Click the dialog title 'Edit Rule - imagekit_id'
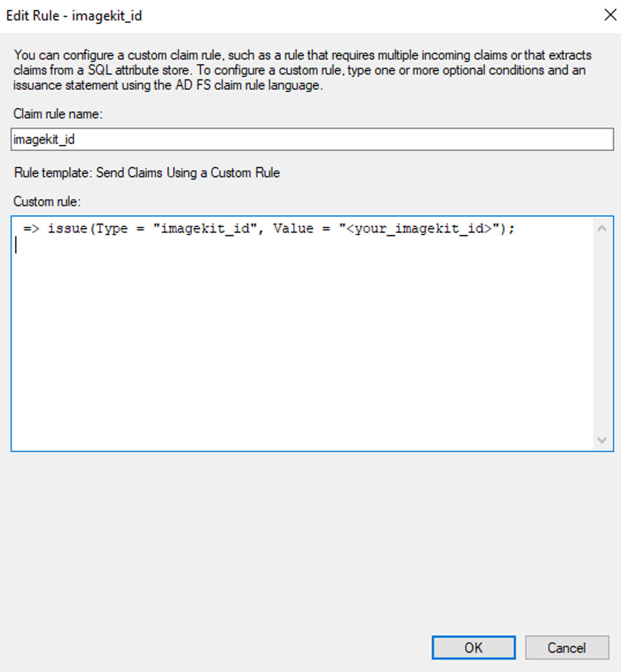Viewport: 621px width, 672px height. [74, 16]
